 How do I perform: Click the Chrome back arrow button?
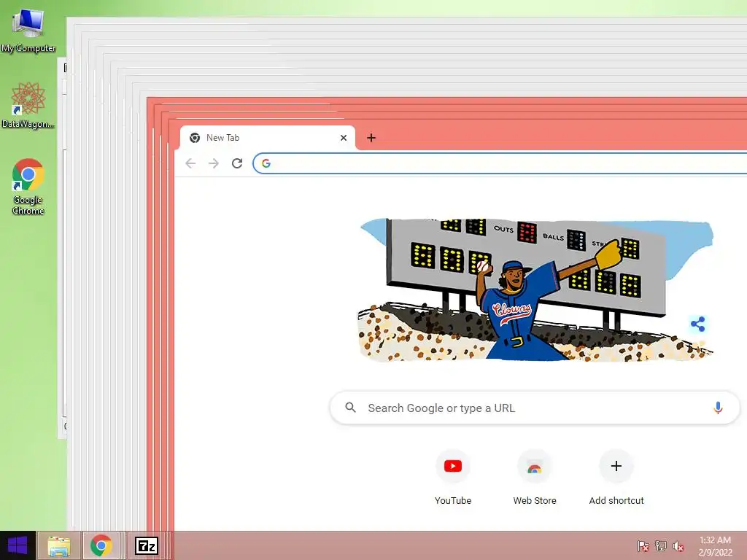click(190, 163)
